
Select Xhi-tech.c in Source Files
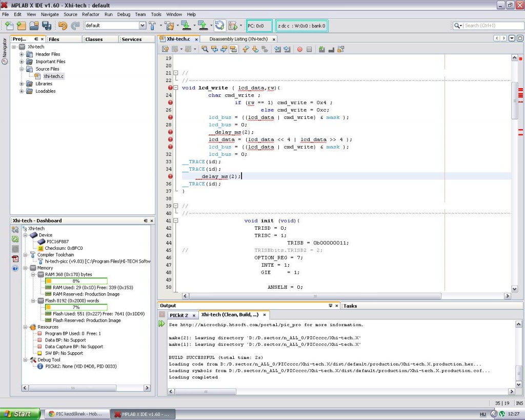(x=53, y=76)
